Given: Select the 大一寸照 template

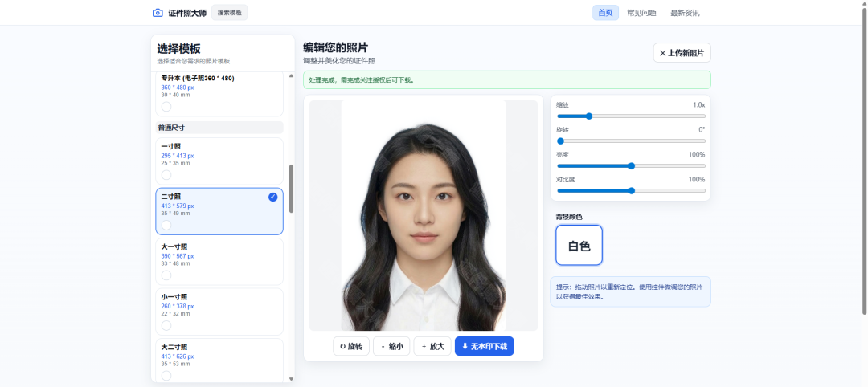Looking at the screenshot, I should [219, 262].
